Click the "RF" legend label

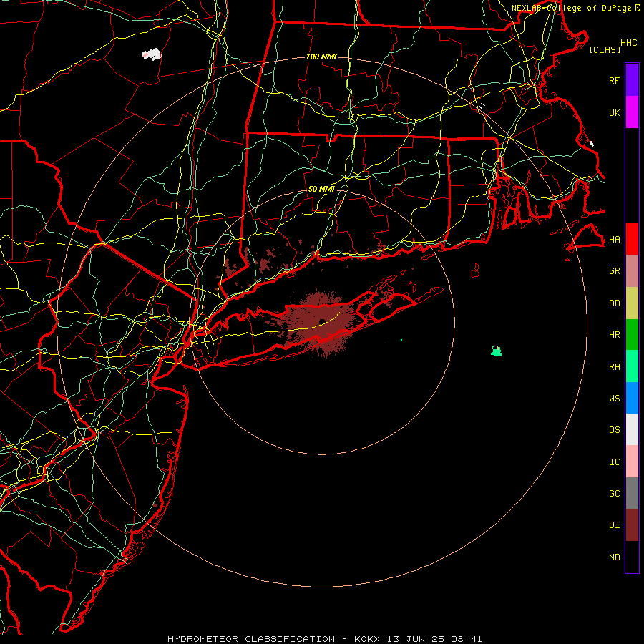point(614,80)
